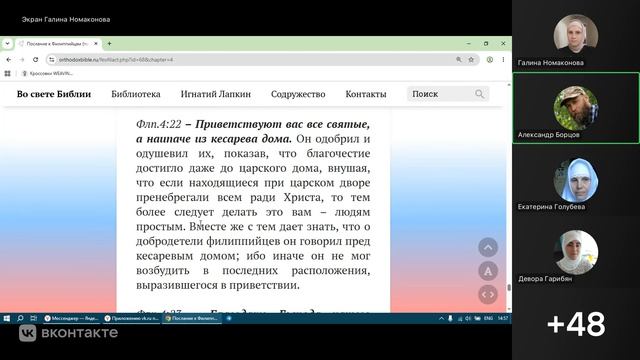Click the 'Флп.4:22' verse reference
The image size is (640, 360).
click(x=159, y=124)
